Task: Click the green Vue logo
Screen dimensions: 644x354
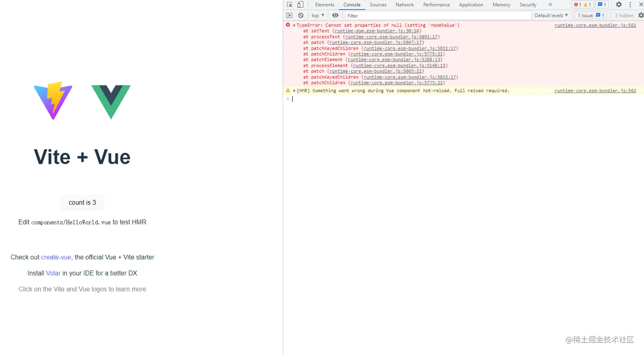Action: 111,102
